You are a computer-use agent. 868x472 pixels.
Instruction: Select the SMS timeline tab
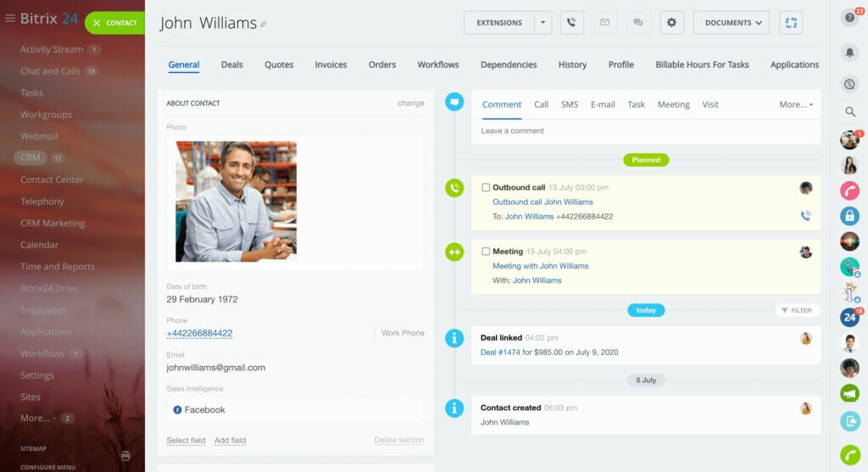570,104
